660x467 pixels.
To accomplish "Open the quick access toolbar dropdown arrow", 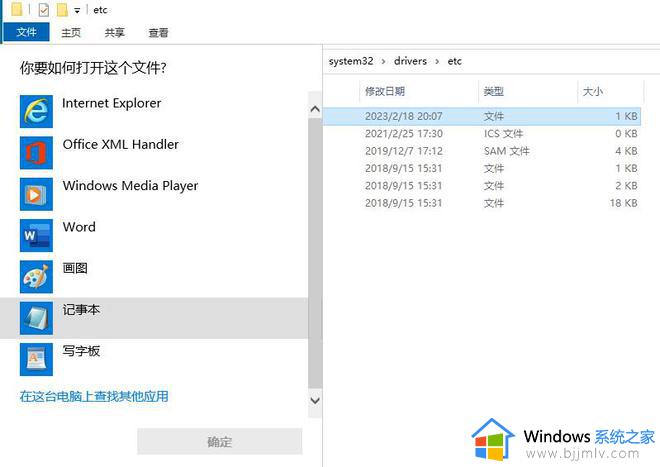I will (77, 11).
